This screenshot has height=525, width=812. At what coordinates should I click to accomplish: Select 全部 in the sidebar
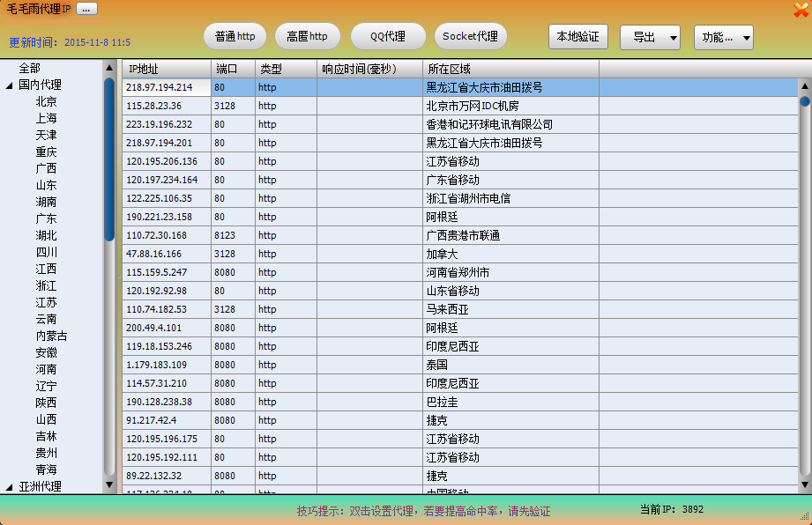[x=29, y=67]
